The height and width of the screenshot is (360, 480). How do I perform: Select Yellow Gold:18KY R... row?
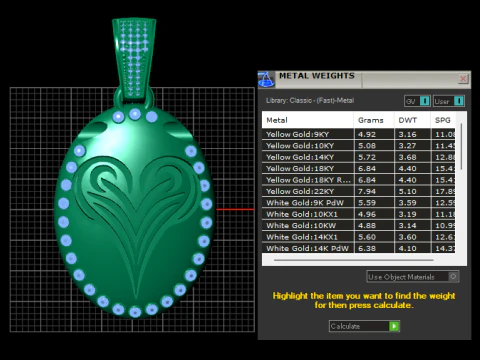click(359, 180)
